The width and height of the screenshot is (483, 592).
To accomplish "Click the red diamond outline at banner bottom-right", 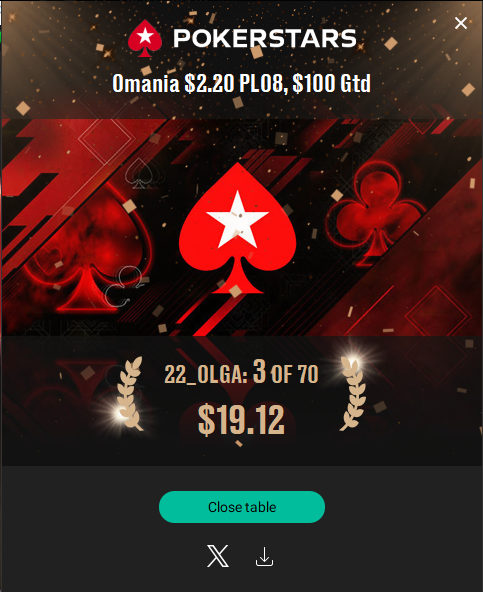I will point(437,313).
